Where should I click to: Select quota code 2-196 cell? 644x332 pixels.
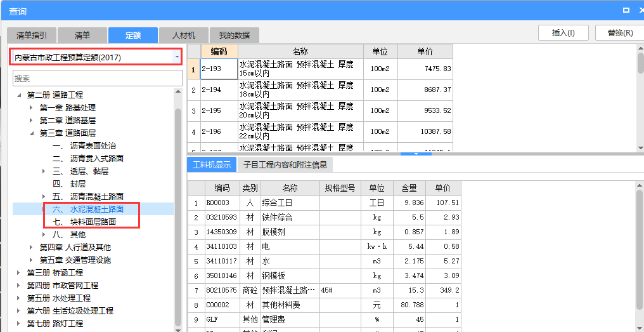pos(219,132)
